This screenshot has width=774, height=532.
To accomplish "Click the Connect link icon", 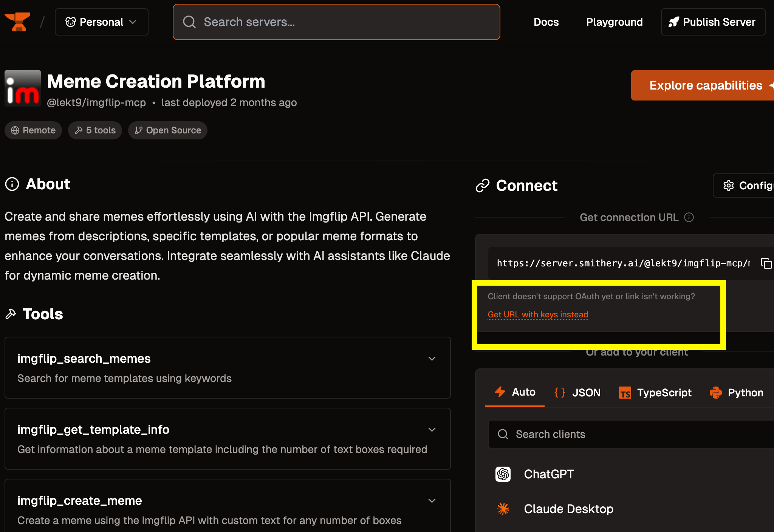I will click(483, 186).
